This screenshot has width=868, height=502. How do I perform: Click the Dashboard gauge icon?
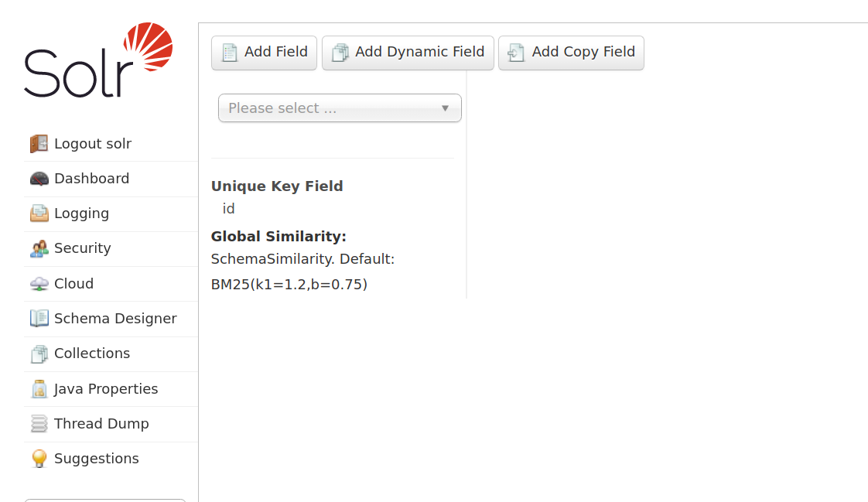click(39, 179)
